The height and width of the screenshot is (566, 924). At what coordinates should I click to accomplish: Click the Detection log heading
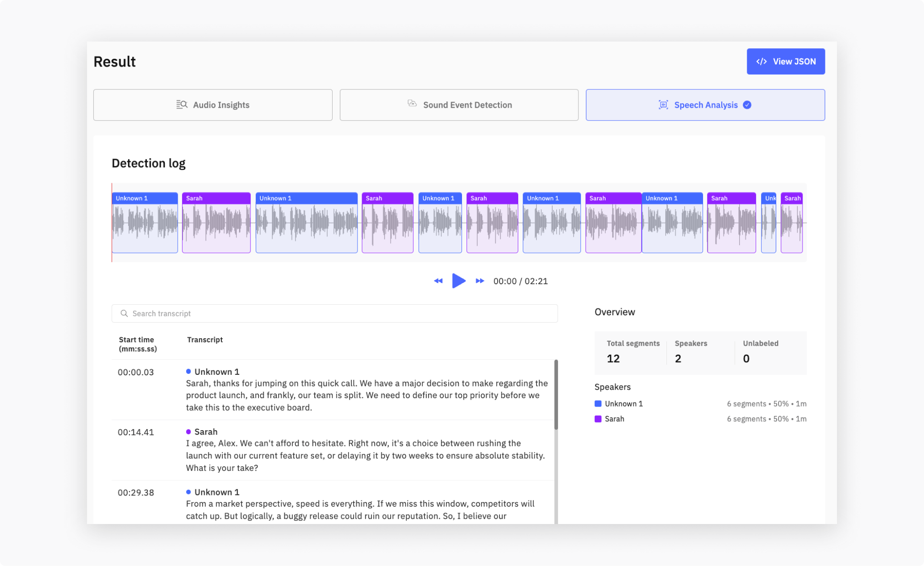[149, 164]
